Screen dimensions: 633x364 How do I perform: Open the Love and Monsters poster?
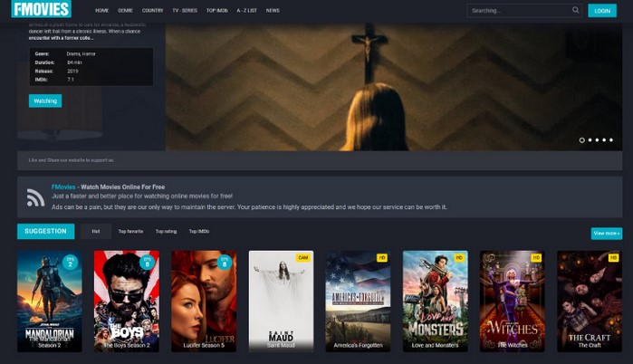[436, 301]
